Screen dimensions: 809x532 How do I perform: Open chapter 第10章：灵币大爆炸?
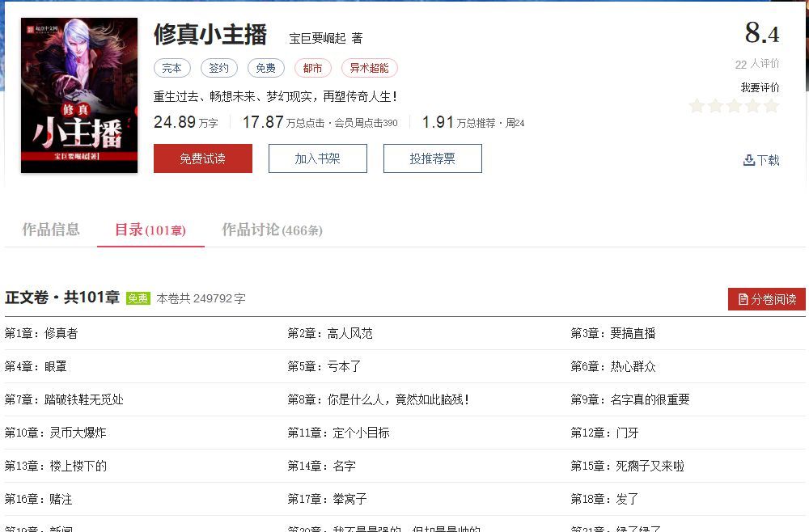55,433
